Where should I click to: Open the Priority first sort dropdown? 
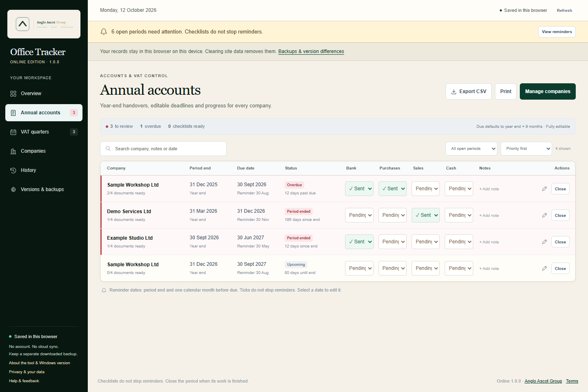[x=526, y=149]
